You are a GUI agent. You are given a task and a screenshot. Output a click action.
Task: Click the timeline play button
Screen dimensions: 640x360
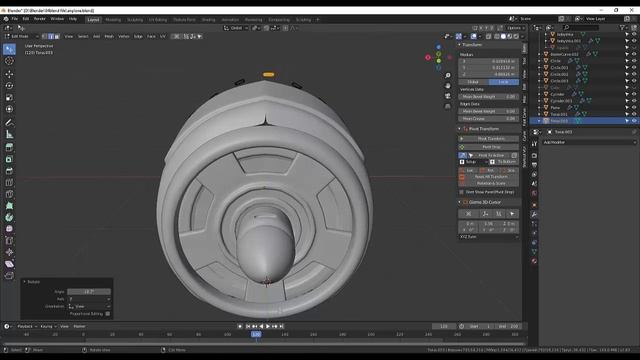click(x=268, y=327)
